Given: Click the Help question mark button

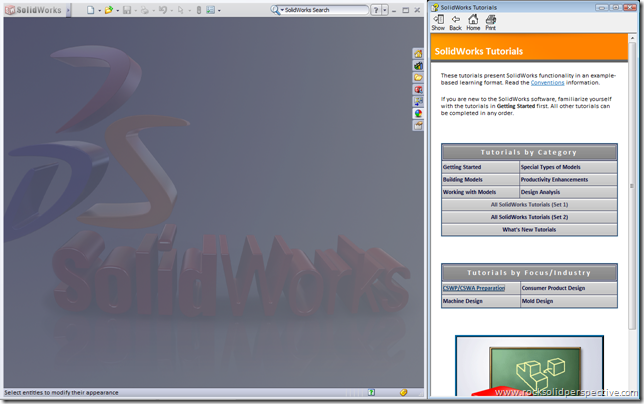Looking at the screenshot, I should (375, 10).
